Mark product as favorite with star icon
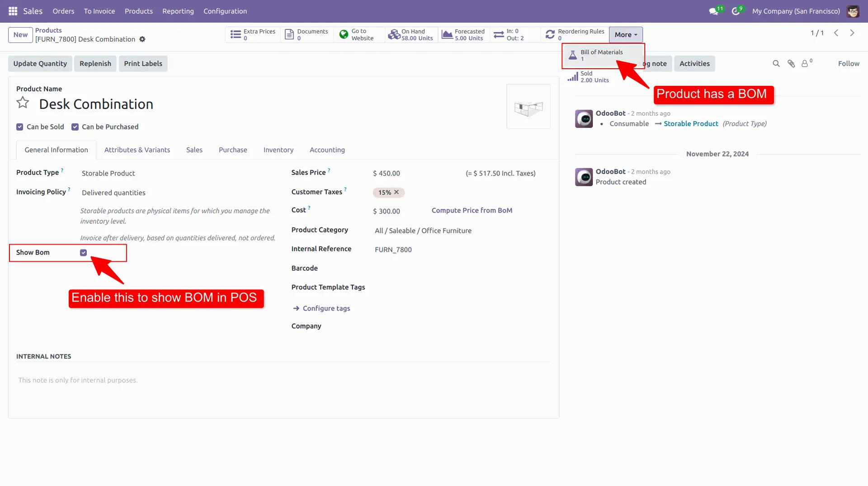Screen dimensions: 868x486 coord(23,103)
